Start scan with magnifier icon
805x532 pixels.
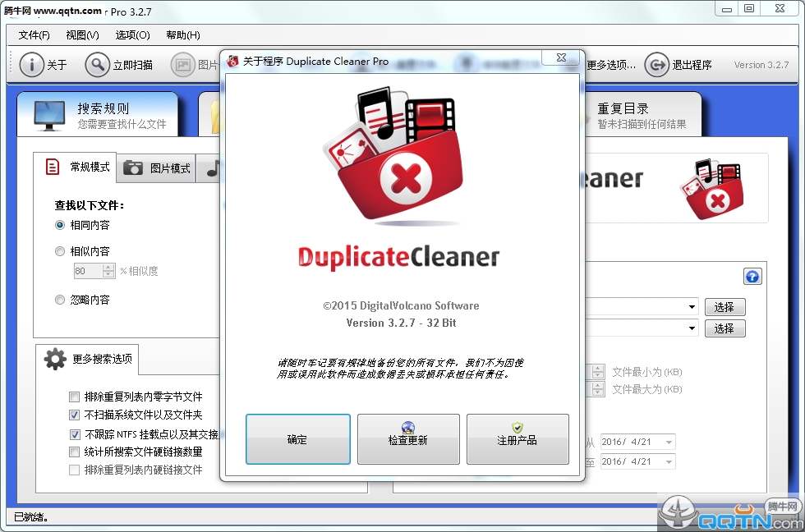click(97, 65)
